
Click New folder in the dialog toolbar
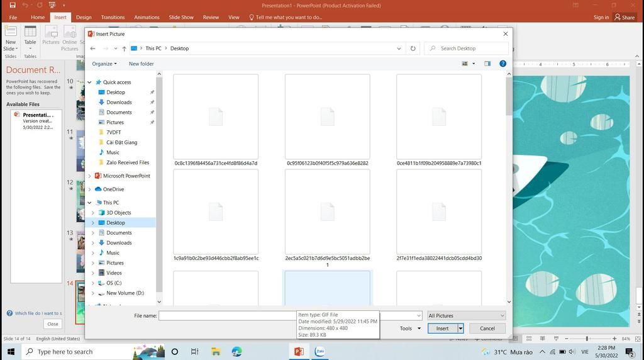click(142, 64)
